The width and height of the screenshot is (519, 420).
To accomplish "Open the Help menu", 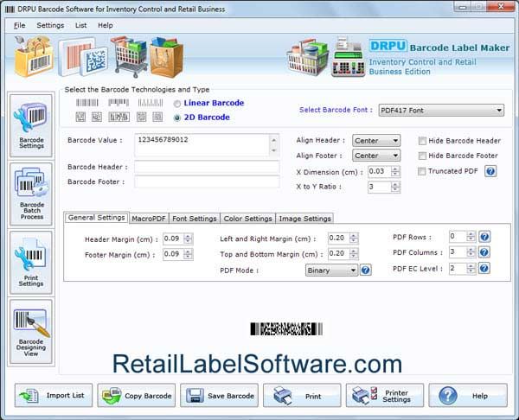I will (106, 25).
